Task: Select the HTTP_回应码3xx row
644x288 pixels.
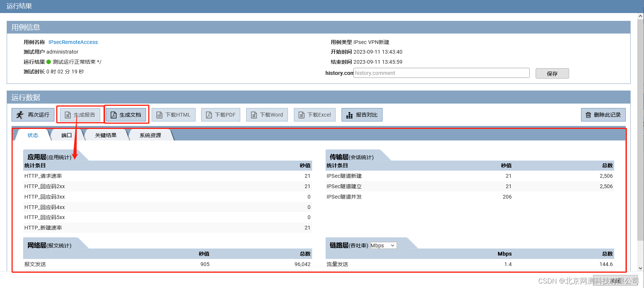Action: point(168,197)
